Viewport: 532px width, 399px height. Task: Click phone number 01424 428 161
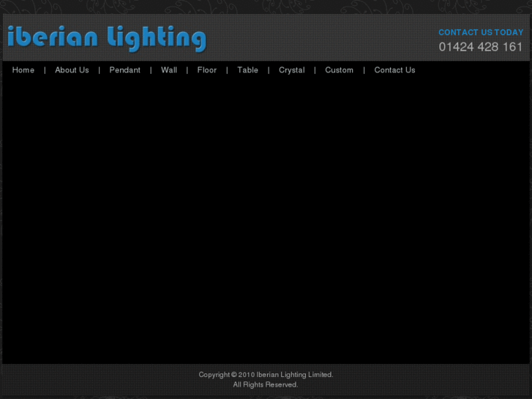point(481,47)
